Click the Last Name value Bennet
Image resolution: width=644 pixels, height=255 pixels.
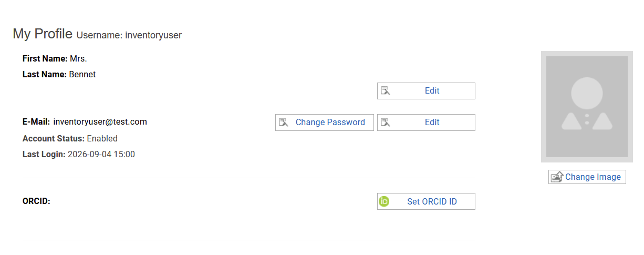click(x=82, y=75)
